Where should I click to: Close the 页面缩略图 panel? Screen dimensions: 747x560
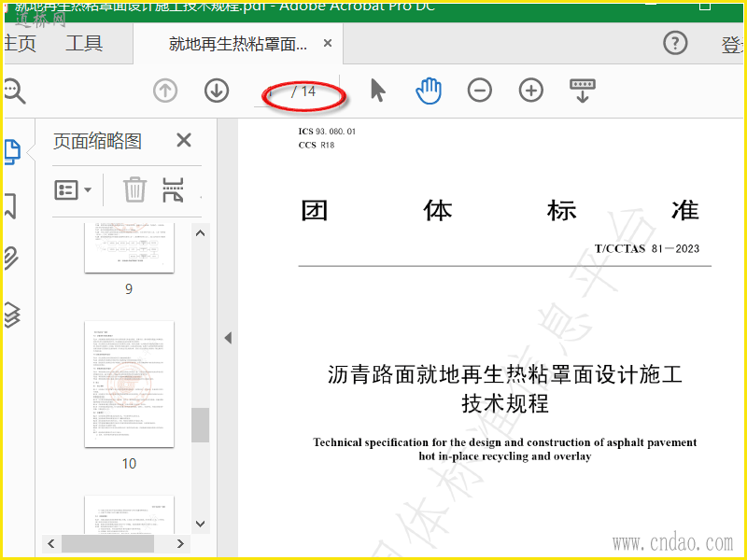click(184, 141)
